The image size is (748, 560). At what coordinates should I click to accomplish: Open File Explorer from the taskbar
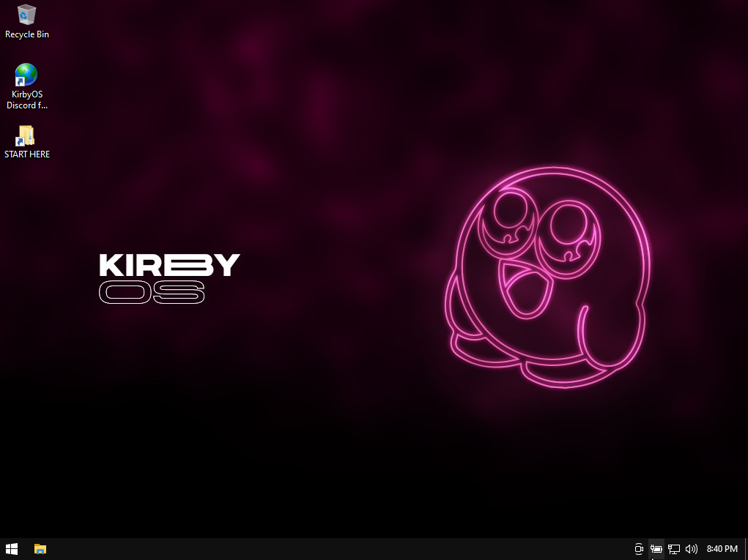(x=40, y=549)
